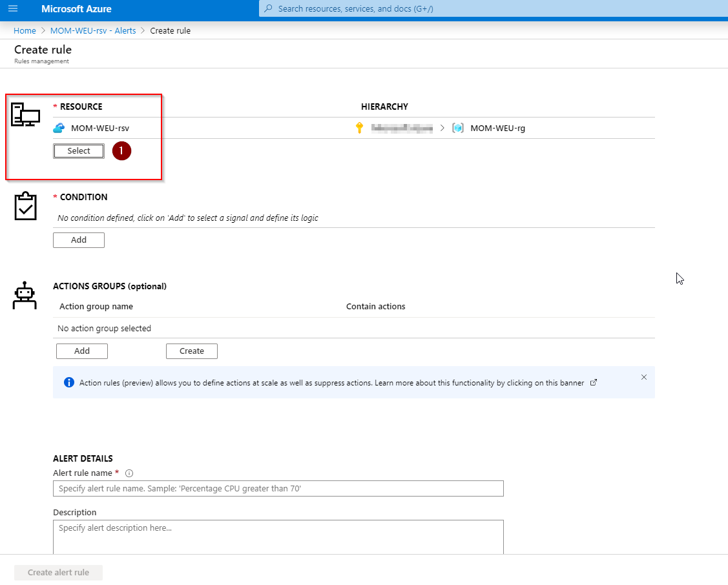The width and height of the screenshot is (728, 585).
Task: Click the Alert rule name info icon
Action: pyautogui.click(x=130, y=473)
